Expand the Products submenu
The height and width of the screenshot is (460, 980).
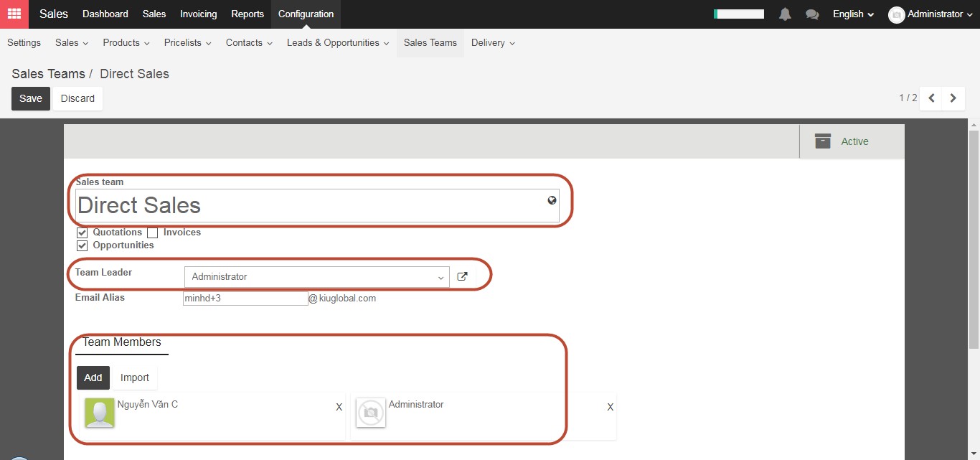coord(126,43)
